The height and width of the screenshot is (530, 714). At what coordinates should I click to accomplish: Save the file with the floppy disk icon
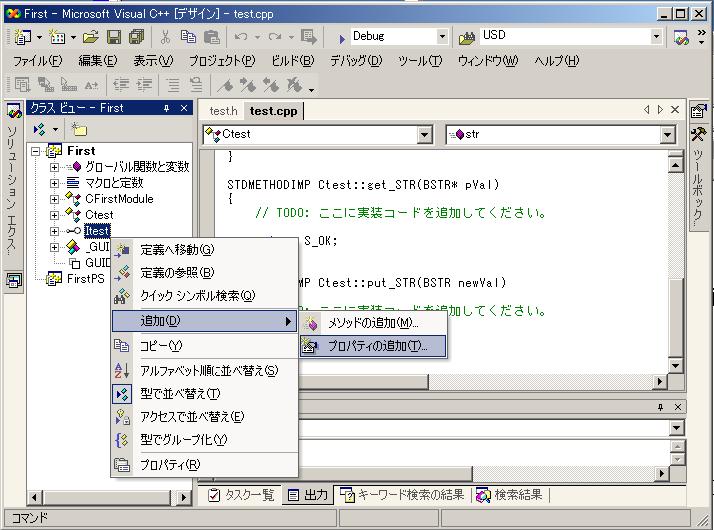click(x=114, y=37)
